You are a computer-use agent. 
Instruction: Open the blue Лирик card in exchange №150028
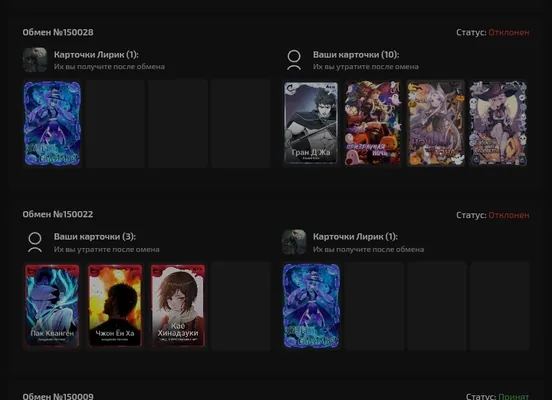(52, 124)
